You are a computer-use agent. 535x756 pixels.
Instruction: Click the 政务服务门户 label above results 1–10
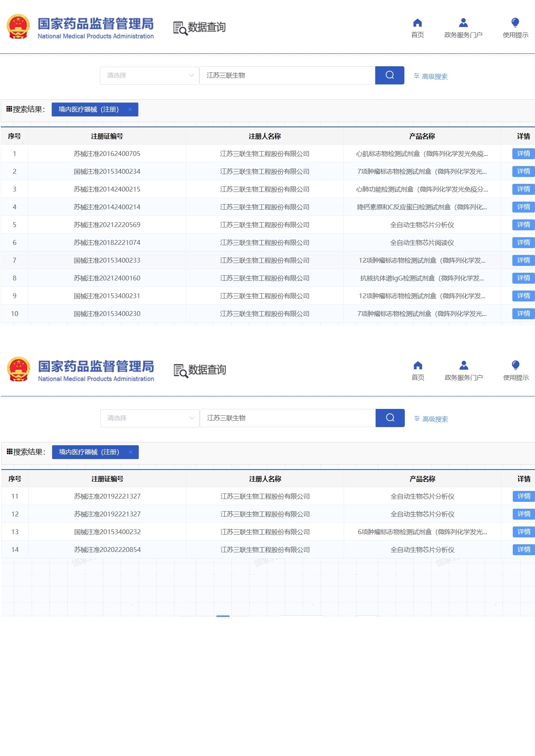[463, 35]
